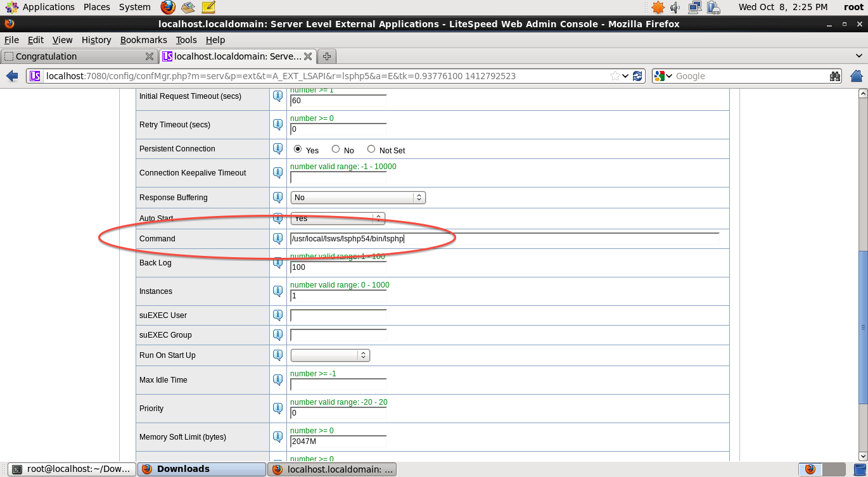Click the info icon for Command
The width and height of the screenshot is (868, 477).
[x=278, y=239]
